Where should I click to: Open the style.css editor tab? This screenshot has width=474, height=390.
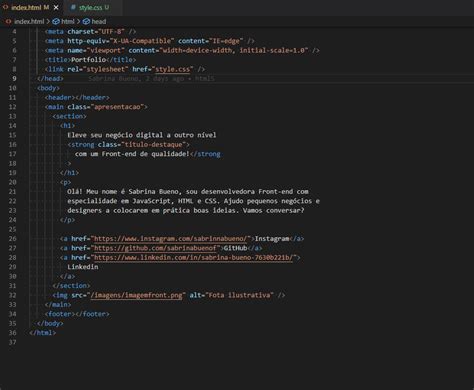[94, 7]
